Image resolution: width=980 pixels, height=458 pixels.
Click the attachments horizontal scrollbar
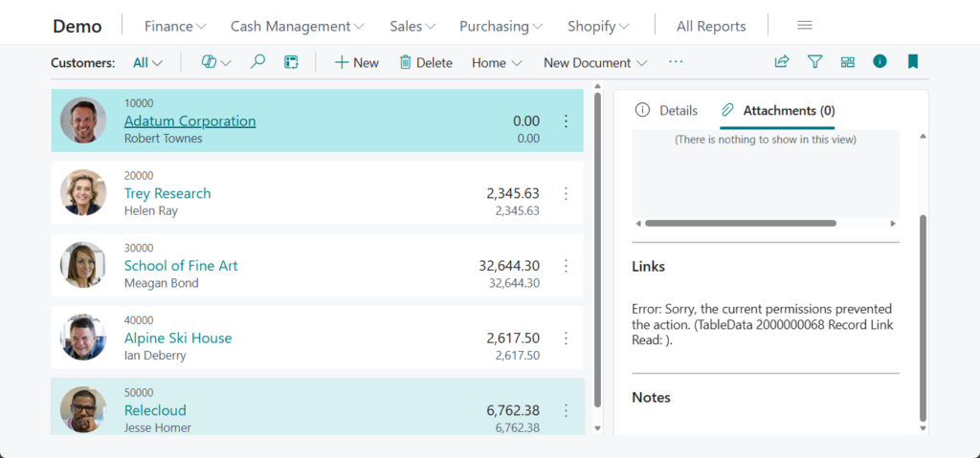tap(740, 223)
